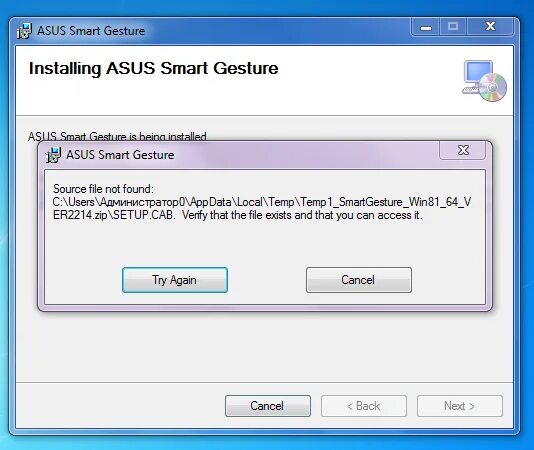Click the installer's maximize button
Image resolution: width=534 pixels, height=450 pixels.
[453, 27]
